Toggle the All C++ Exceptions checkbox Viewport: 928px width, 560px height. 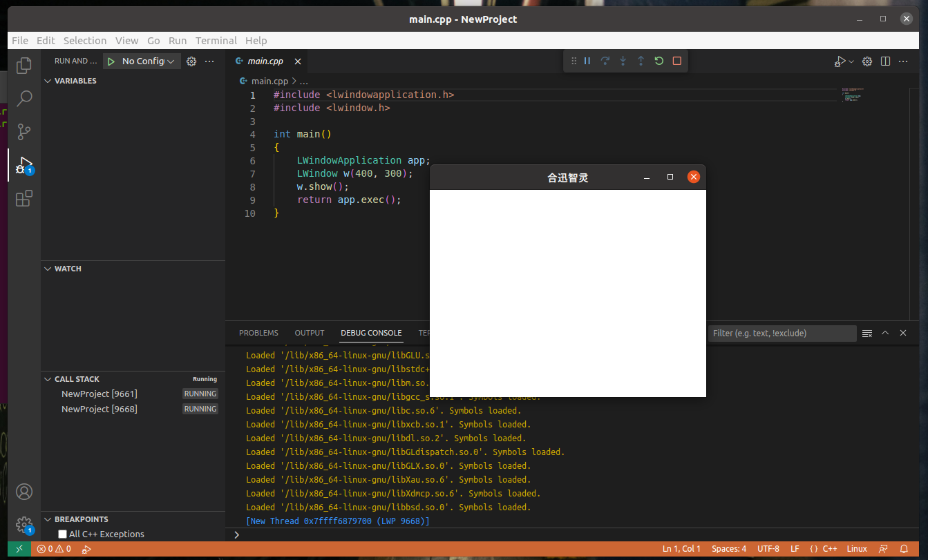tap(63, 534)
